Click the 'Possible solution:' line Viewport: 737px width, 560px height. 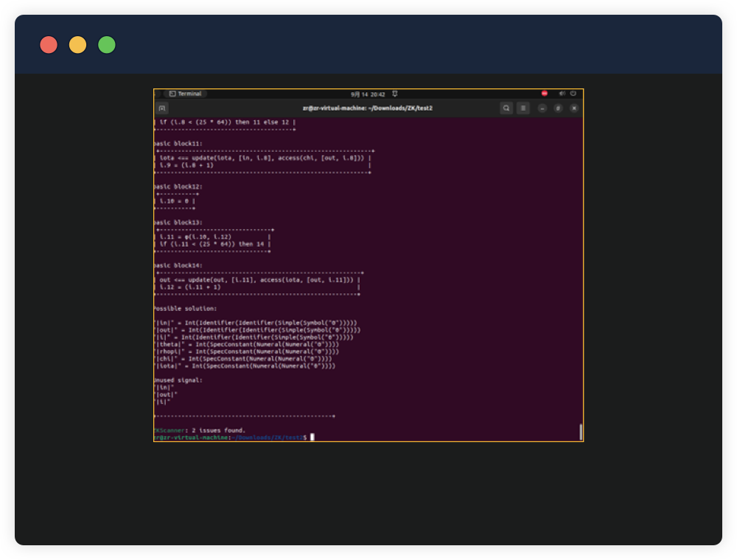coord(185,309)
